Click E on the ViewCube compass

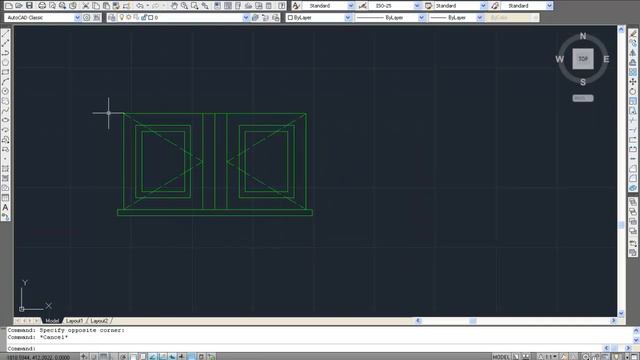pyautogui.click(x=606, y=59)
